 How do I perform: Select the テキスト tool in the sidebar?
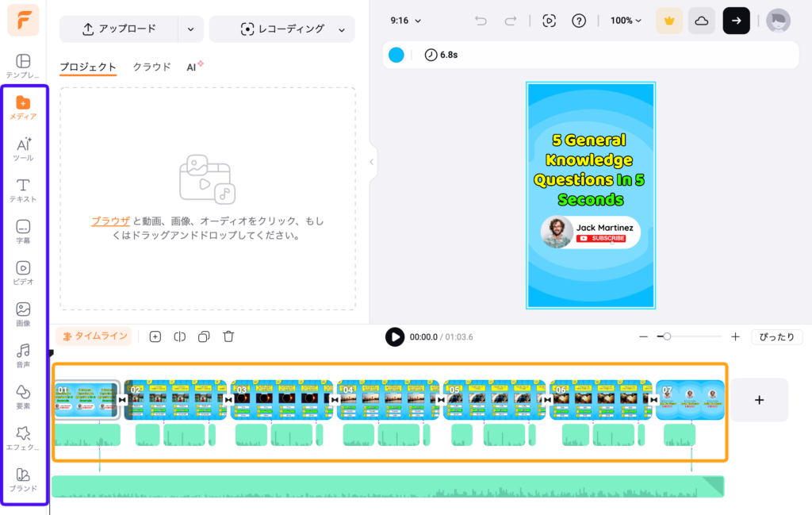click(x=23, y=190)
